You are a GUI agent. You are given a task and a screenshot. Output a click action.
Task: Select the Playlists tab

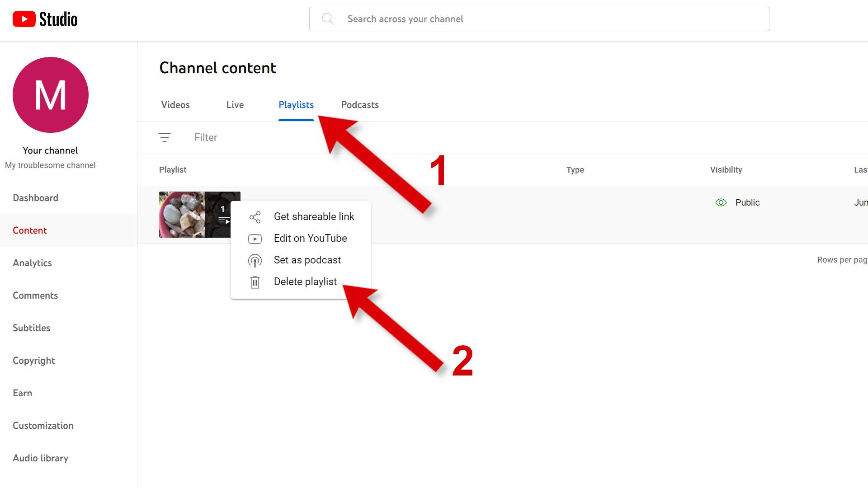tap(296, 105)
